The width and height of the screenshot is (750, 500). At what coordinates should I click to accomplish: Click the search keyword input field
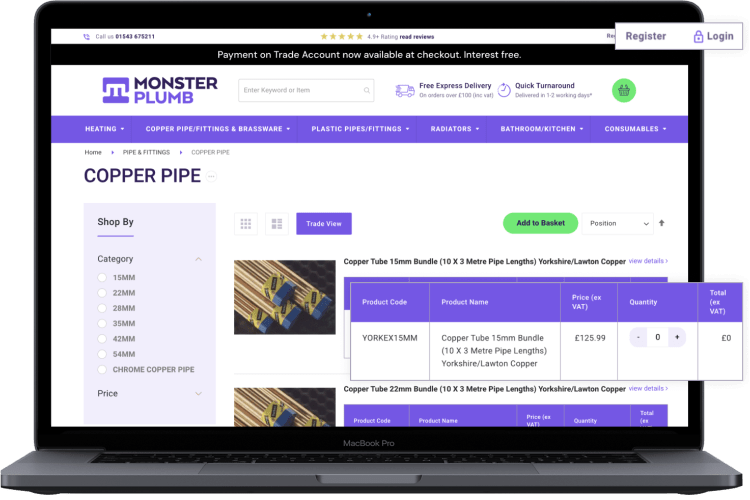coord(306,90)
